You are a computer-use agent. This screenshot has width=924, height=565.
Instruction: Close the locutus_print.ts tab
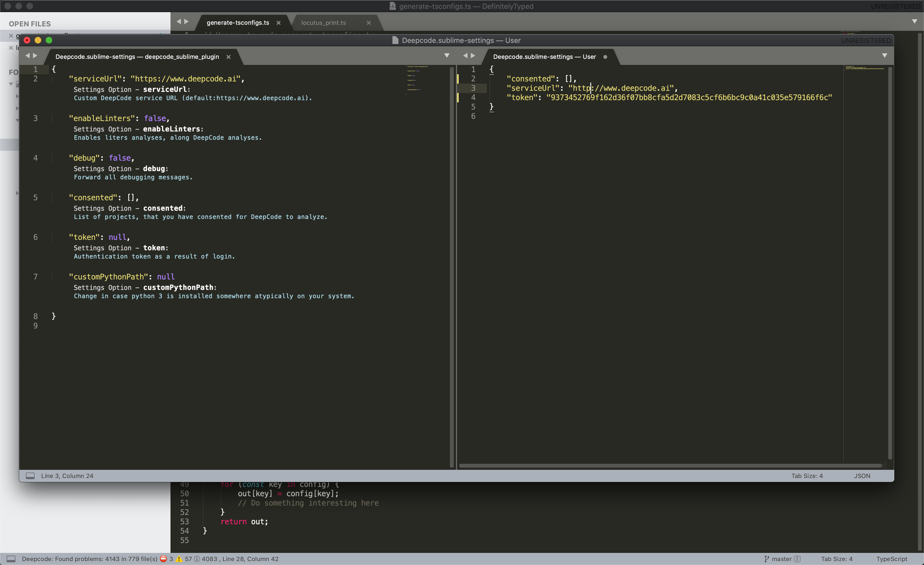click(x=369, y=23)
